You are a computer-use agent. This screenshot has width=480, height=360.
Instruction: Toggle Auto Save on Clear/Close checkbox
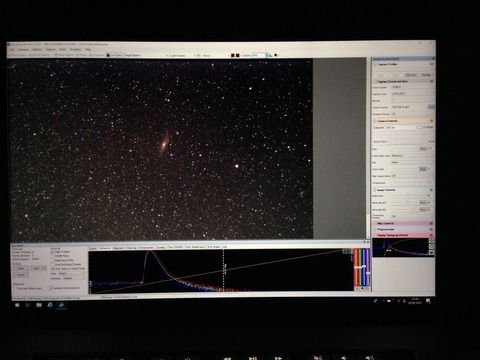(x=52, y=268)
